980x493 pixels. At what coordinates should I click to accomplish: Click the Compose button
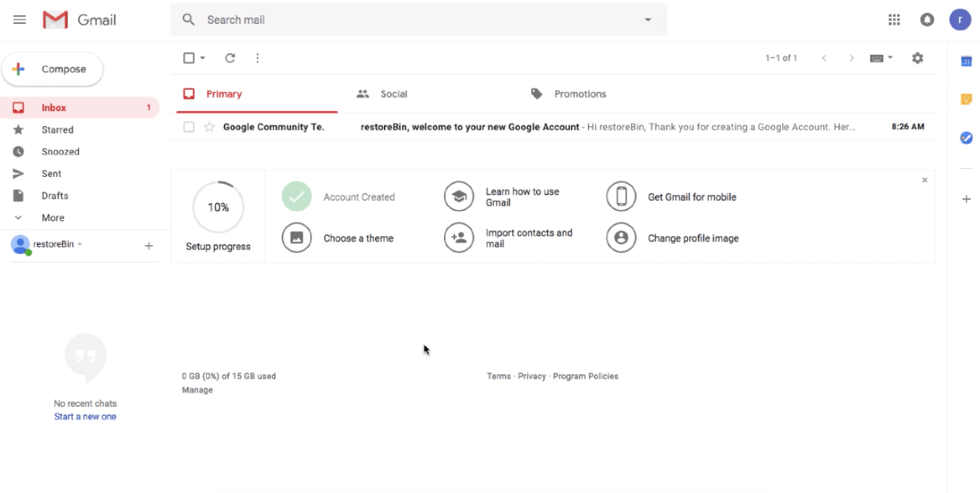click(x=52, y=69)
